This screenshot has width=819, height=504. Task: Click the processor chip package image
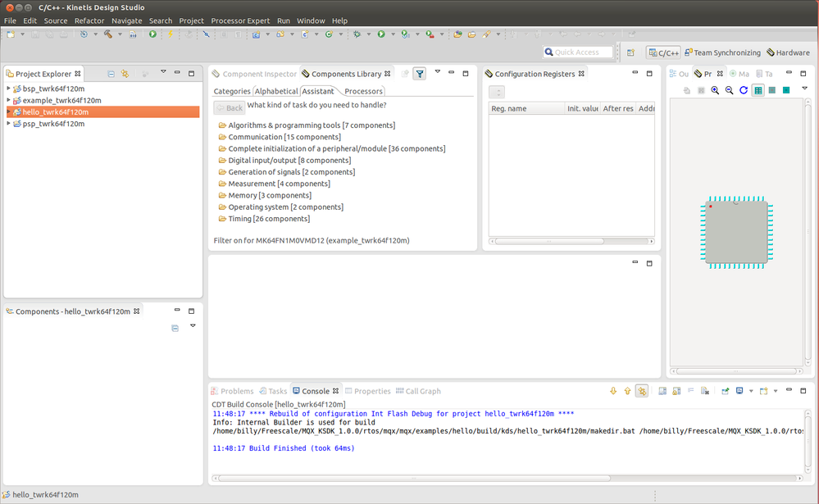click(x=736, y=233)
